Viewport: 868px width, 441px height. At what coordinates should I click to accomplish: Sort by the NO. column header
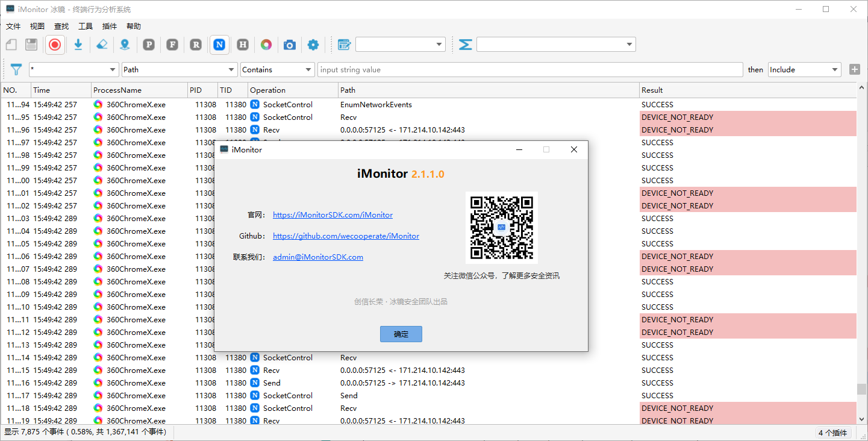(16, 90)
